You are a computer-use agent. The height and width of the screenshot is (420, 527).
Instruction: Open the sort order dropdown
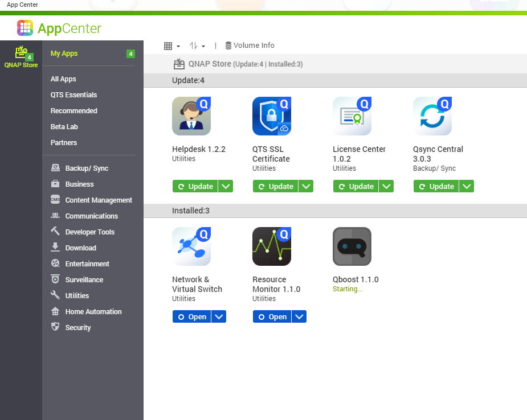click(x=197, y=46)
